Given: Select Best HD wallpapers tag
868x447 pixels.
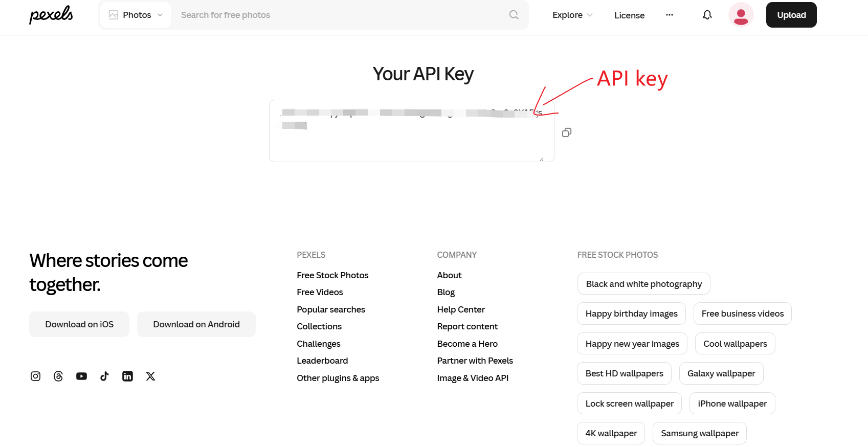Looking at the screenshot, I should point(625,373).
